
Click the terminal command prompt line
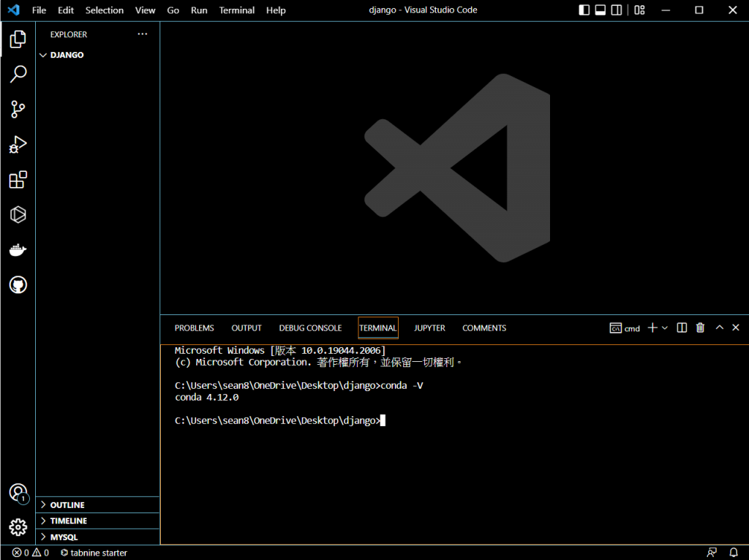[280, 420]
